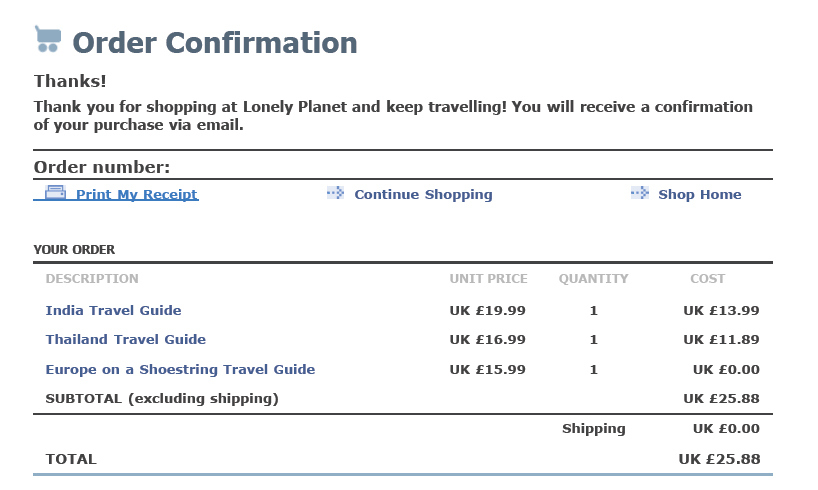Viewport: 818px width, 490px height.
Task: Click the shopping cart icon beside Order Confirmation
Action: click(x=48, y=39)
